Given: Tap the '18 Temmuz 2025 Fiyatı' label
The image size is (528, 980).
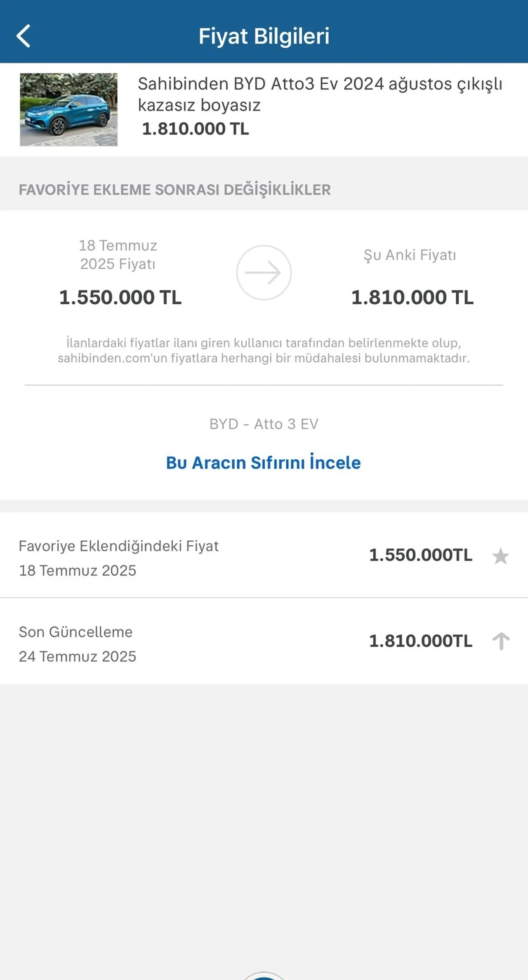Looking at the screenshot, I should click(118, 255).
